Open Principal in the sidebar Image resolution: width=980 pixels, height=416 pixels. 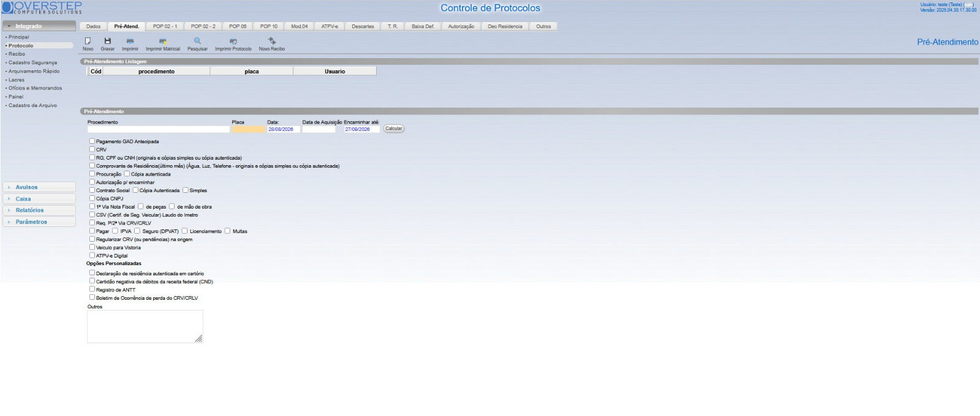pos(19,37)
